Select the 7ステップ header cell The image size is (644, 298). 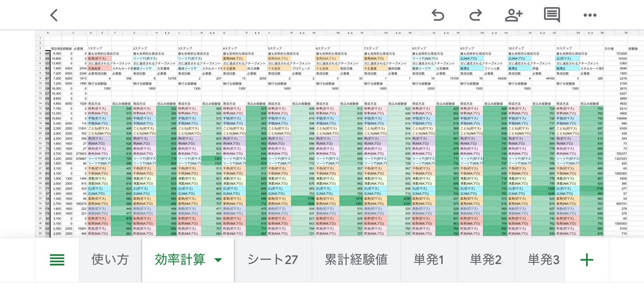tap(375, 48)
